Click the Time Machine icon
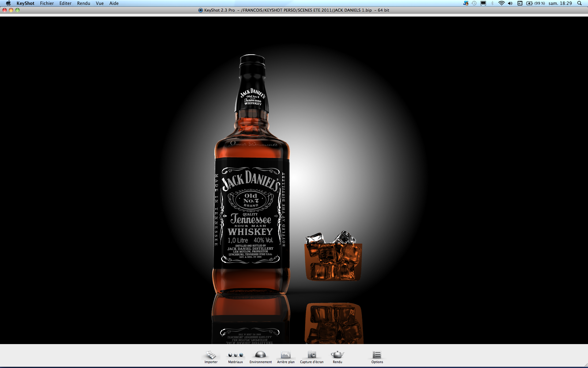Viewport: 588px width, 368px height. [x=474, y=3]
